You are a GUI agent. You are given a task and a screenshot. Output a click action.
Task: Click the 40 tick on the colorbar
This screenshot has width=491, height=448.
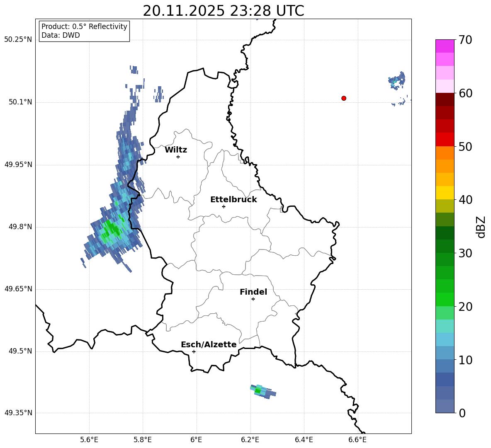tap(465, 200)
